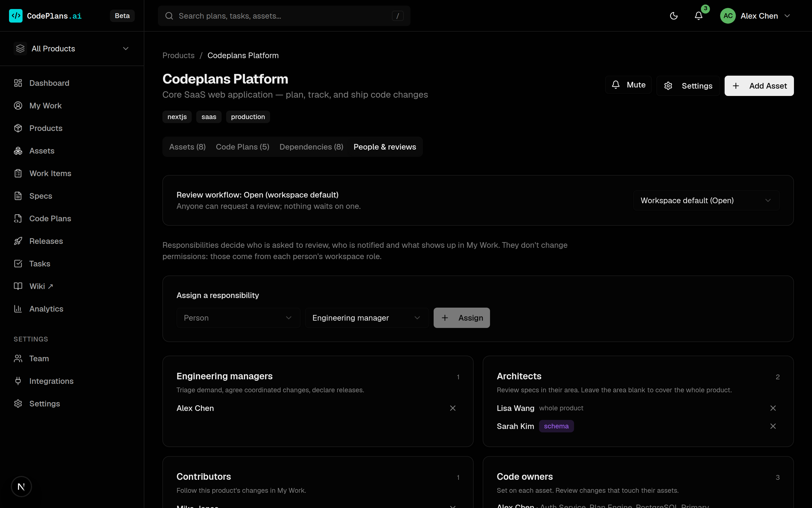Mute this product's notifications
Image resolution: width=812 pixels, height=508 pixels.
point(628,85)
